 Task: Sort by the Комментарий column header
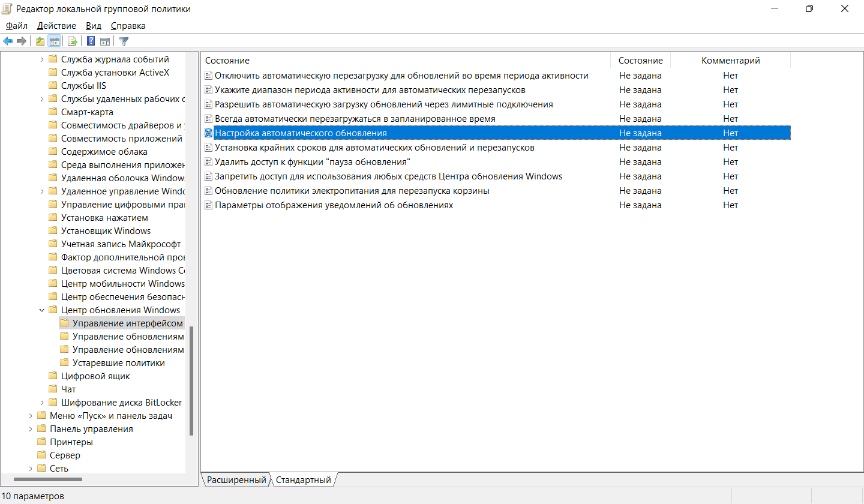[730, 61]
